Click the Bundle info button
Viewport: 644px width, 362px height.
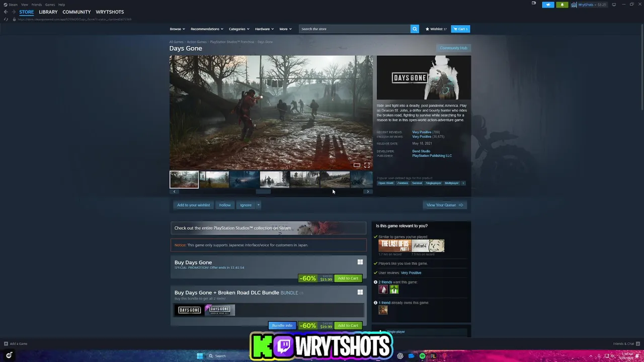[x=282, y=325]
